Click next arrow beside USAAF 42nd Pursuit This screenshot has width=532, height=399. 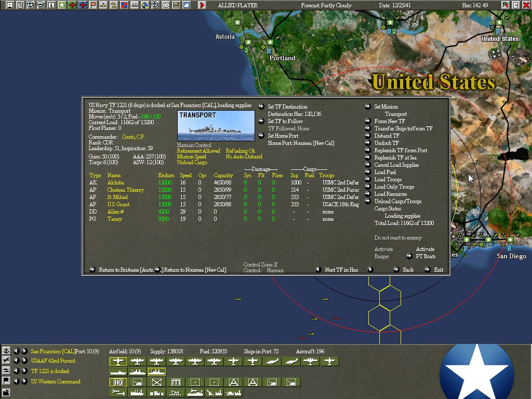24,361
